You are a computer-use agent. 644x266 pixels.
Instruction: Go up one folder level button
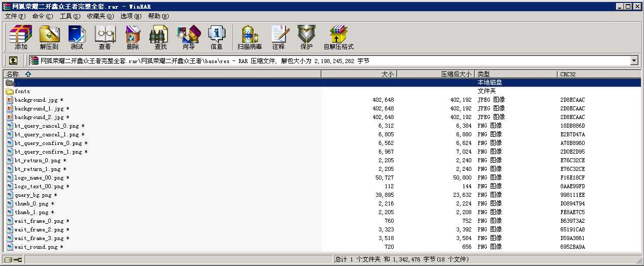[13, 61]
